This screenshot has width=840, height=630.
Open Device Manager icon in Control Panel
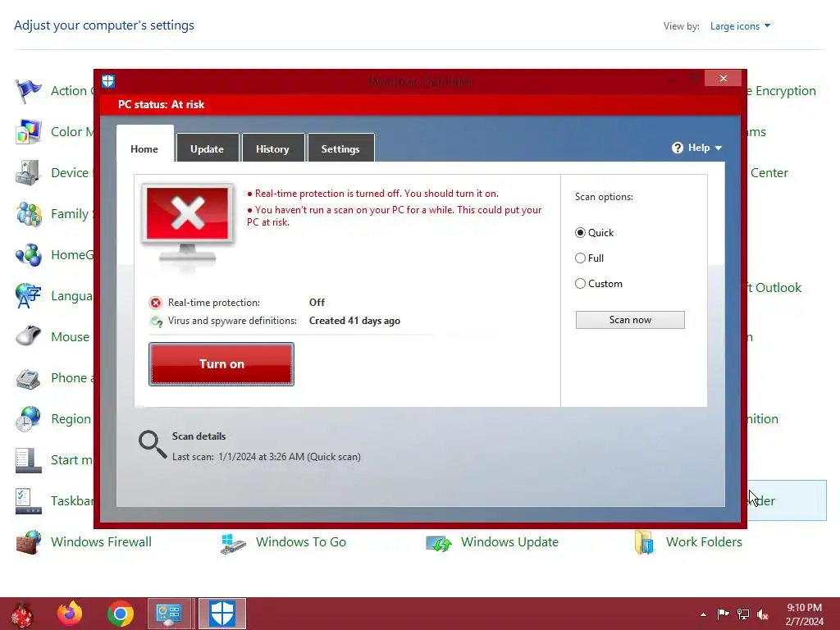[29, 173]
